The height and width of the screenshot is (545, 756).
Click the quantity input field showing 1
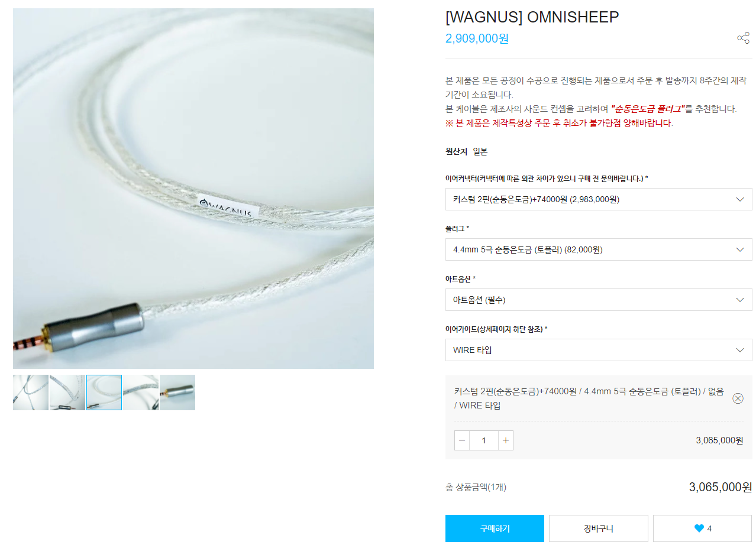(x=484, y=440)
